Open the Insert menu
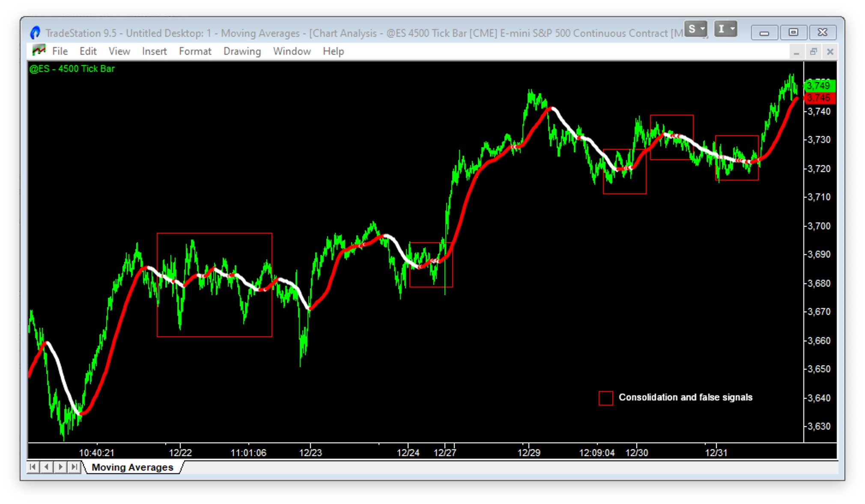The image size is (865, 504). coord(154,51)
